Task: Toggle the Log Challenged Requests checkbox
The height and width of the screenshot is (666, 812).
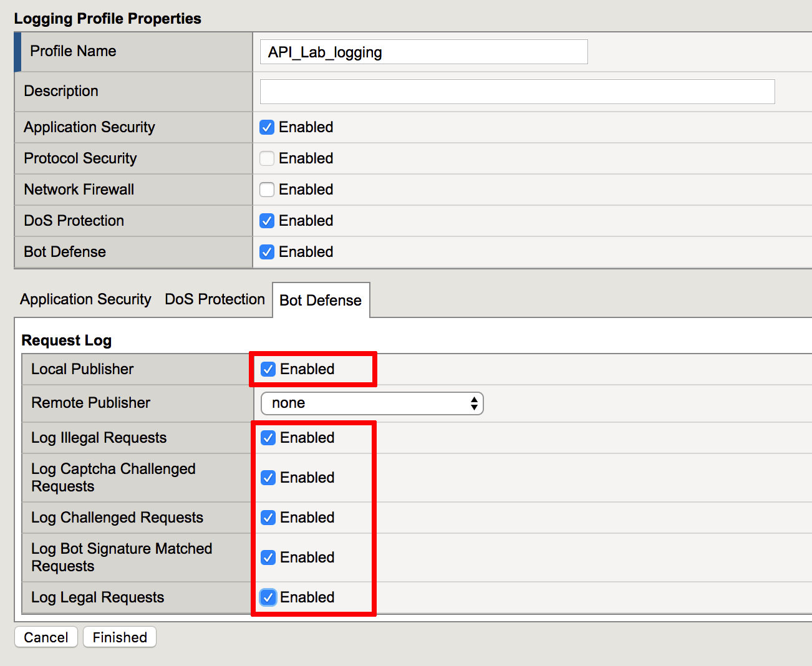Action: [x=268, y=518]
